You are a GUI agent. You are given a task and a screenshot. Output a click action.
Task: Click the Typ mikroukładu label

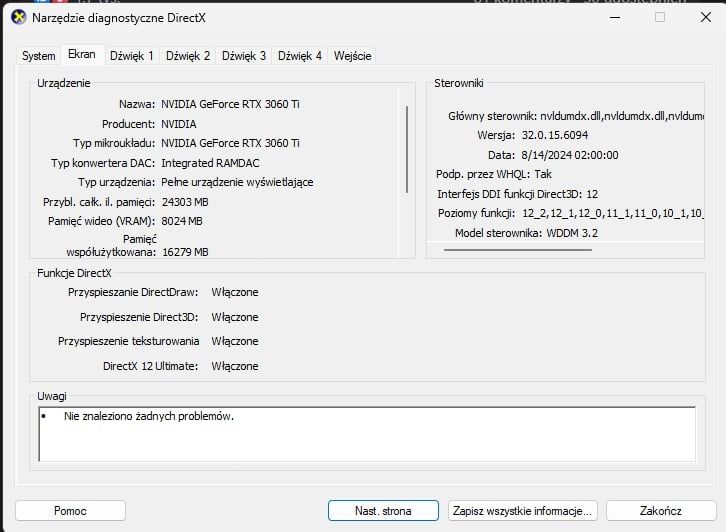click(x=114, y=144)
